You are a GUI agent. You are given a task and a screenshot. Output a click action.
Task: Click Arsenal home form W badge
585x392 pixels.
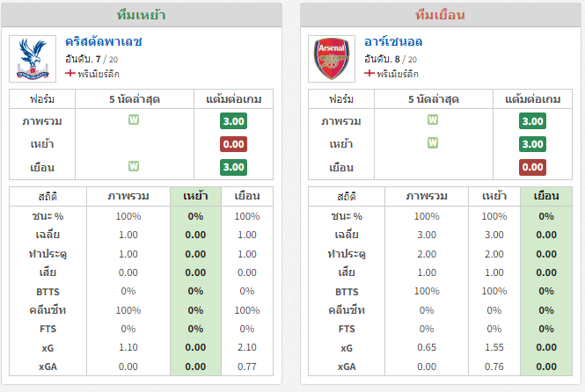pos(433,143)
